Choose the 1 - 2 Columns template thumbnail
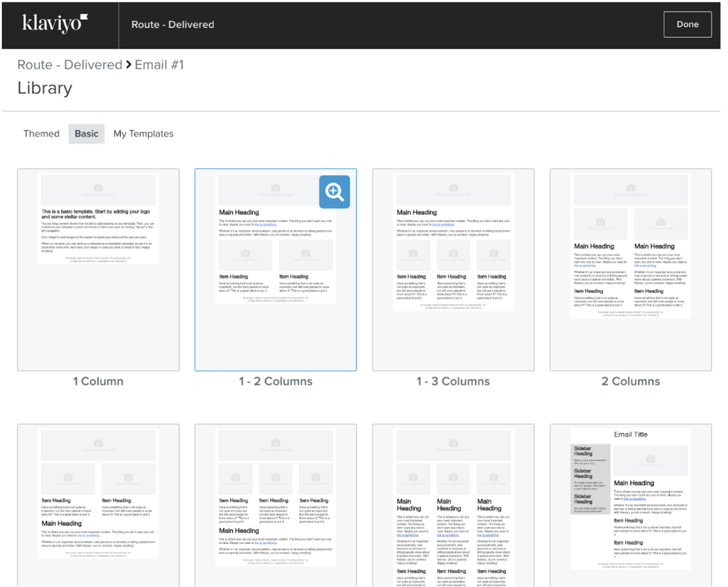Viewport: 728px width, 587px height. [x=276, y=270]
